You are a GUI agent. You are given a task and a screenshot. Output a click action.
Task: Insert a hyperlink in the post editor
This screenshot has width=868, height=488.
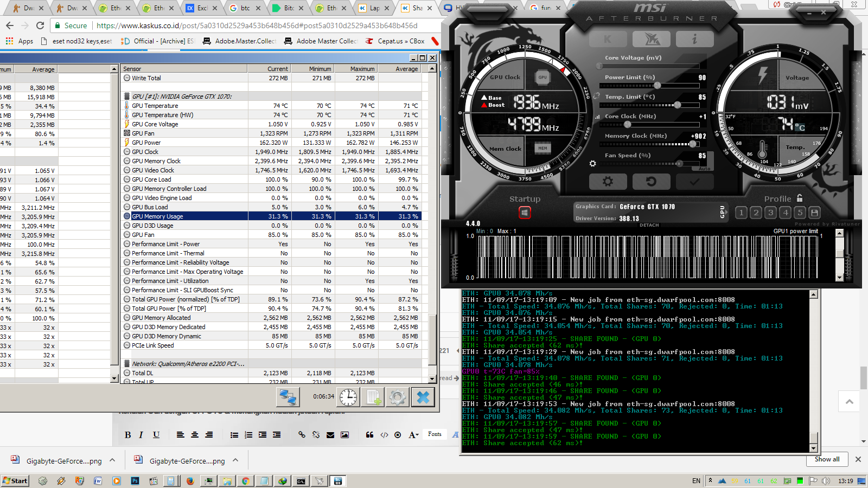[x=302, y=435]
